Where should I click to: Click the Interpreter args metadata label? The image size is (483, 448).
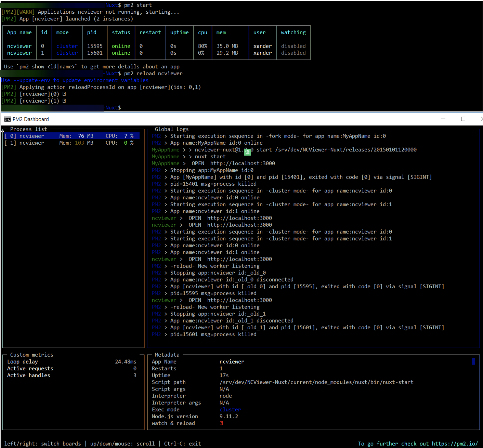click(177, 403)
